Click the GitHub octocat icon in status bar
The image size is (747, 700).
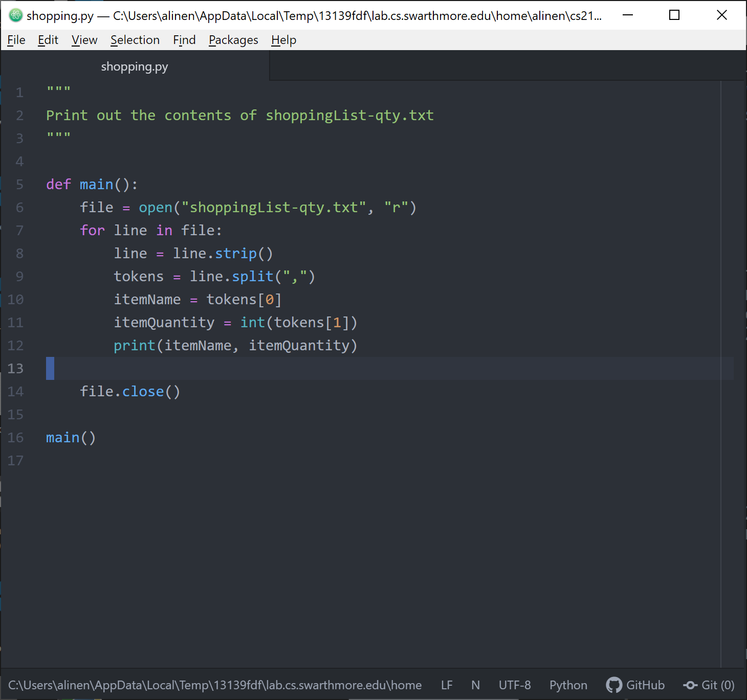(614, 685)
